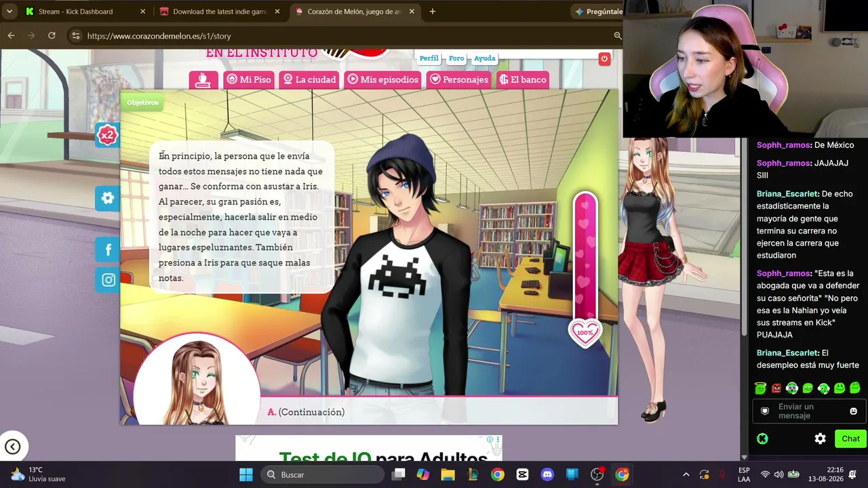The width and height of the screenshot is (868, 488).
Task: Click the 100% heart affinity badge
Action: pyautogui.click(x=585, y=332)
